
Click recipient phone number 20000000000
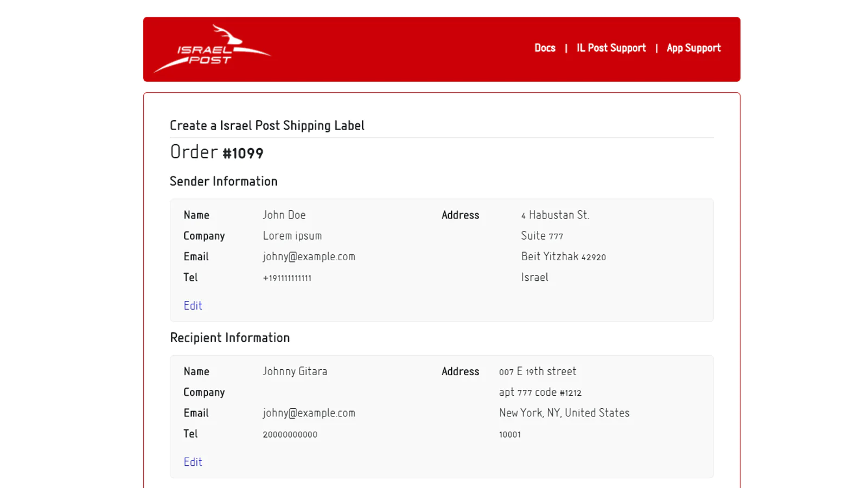click(x=290, y=434)
